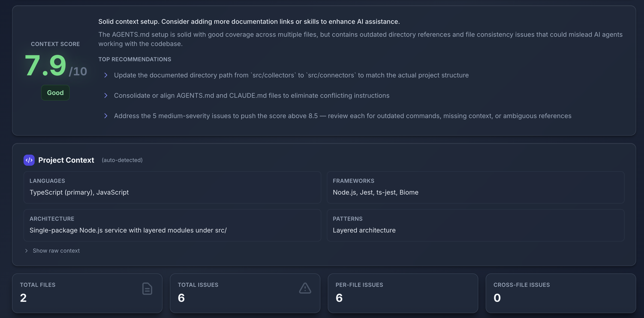Click the Per-File Issues count of 6
The width and height of the screenshot is (644, 318).
pyautogui.click(x=339, y=298)
